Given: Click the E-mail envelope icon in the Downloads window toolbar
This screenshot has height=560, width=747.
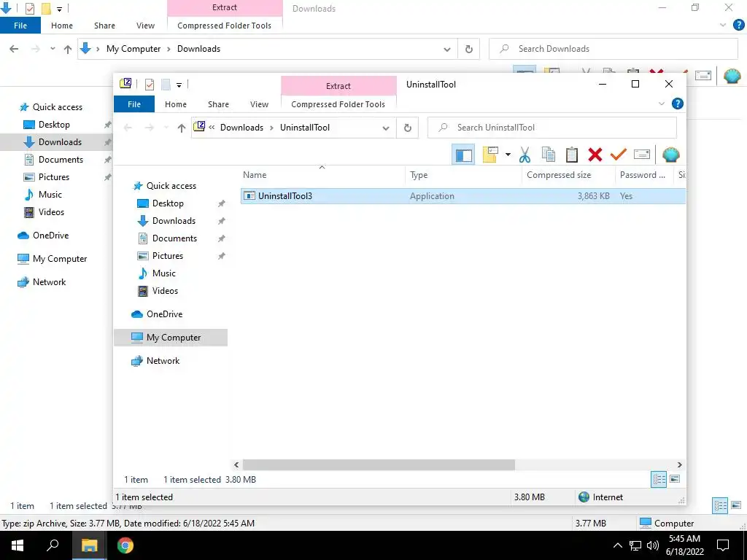Looking at the screenshot, I should tap(703, 76).
